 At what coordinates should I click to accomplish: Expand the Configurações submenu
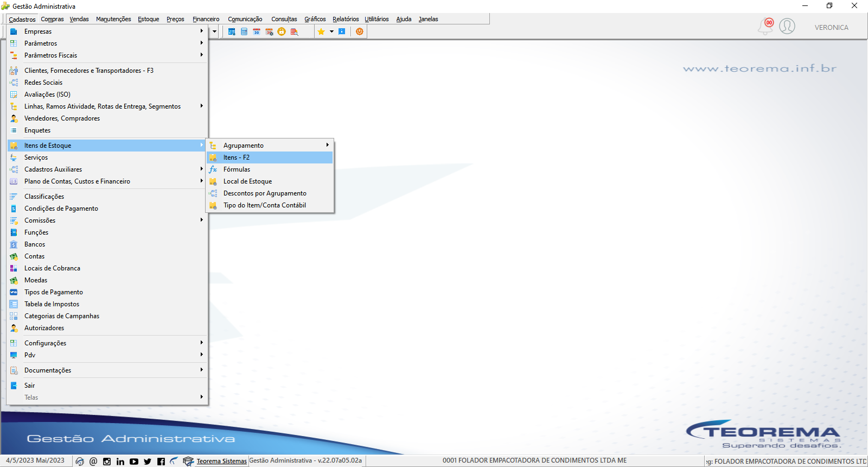point(107,343)
